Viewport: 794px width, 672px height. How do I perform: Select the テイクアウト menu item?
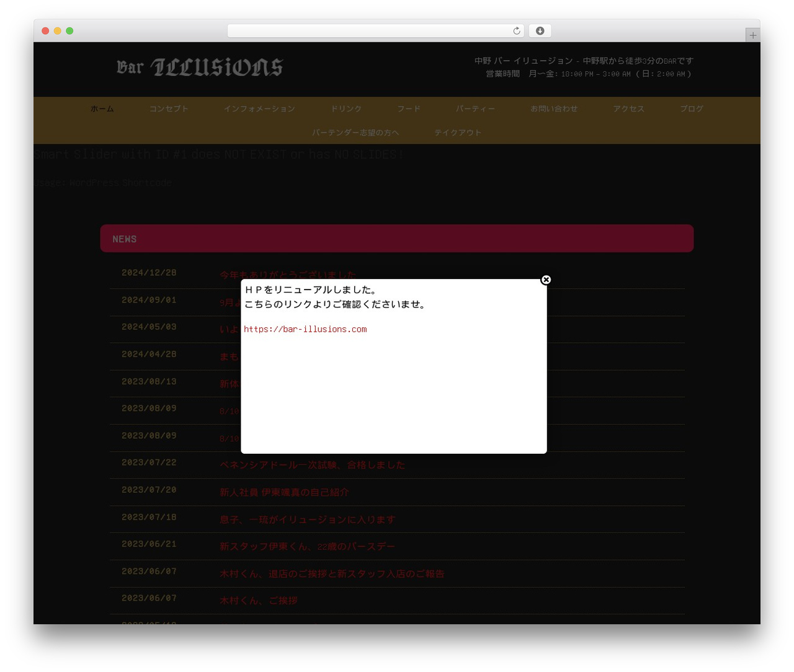click(x=458, y=133)
